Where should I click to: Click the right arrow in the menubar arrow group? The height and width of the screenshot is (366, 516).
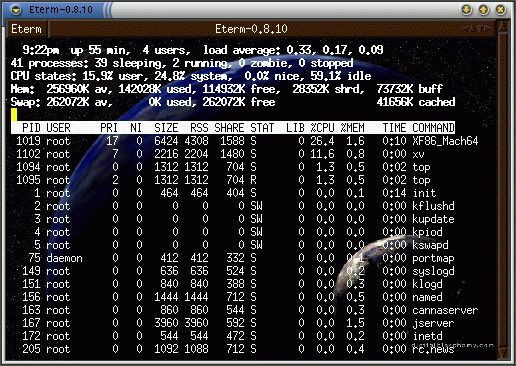click(488, 29)
